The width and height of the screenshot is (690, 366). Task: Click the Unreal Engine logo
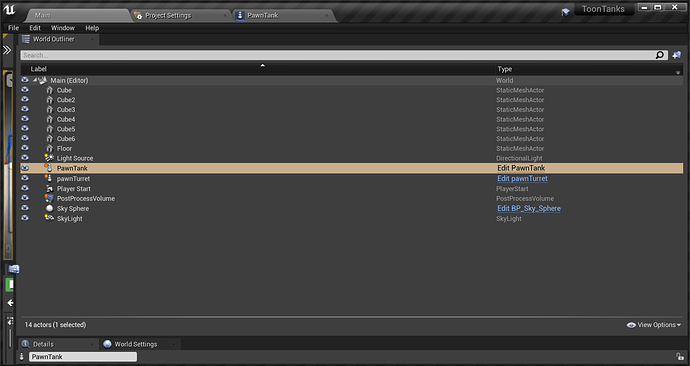pyautogui.click(x=9, y=10)
